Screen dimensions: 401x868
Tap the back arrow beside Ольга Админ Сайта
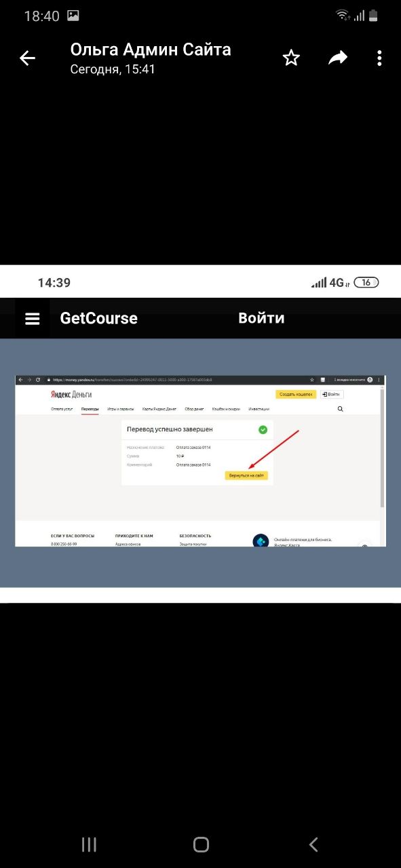tap(27, 58)
